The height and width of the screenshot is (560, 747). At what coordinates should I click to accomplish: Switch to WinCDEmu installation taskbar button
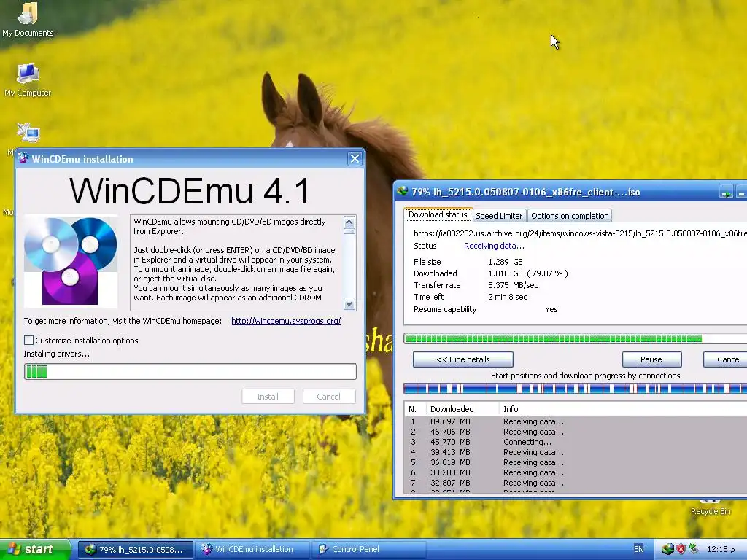pyautogui.click(x=252, y=550)
